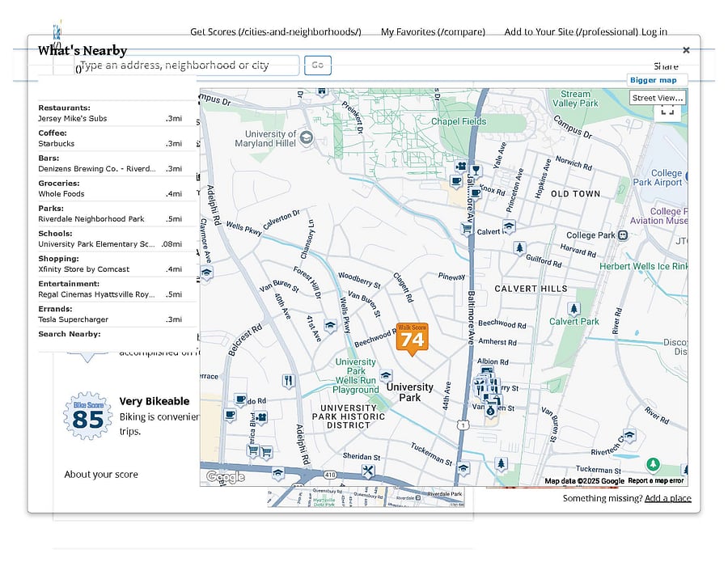This screenshot has height=562, width=728.
Task: Click the movie camera marker near America Blvd
Action: click(261, 417)
